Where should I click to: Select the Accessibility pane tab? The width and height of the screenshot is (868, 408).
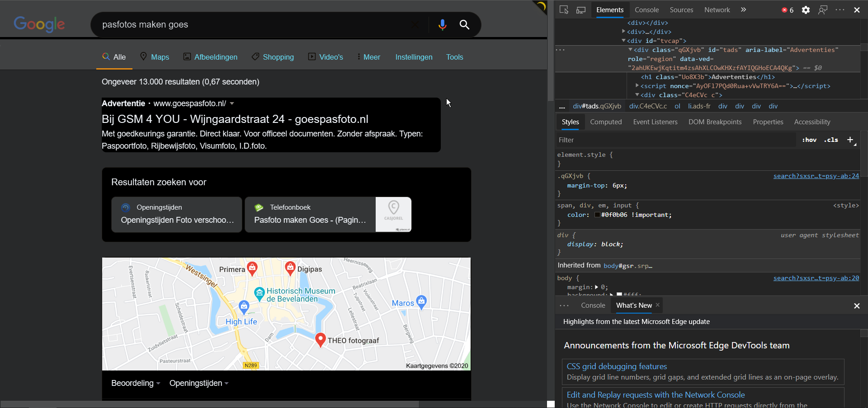click(812, 122)
